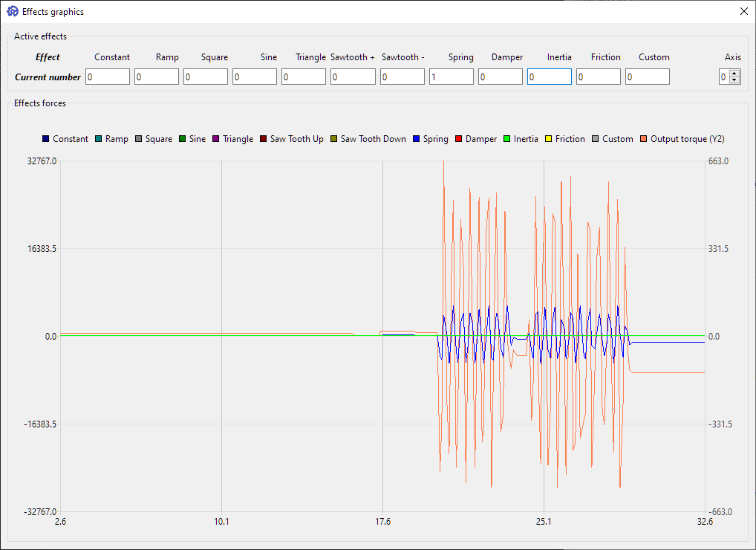Click the Constant legend marker

point(46,139)
